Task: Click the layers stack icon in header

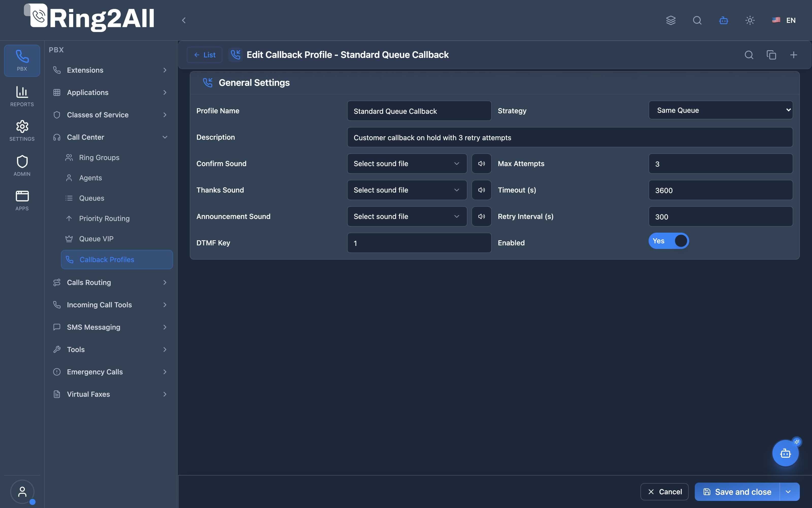Action: point(671,20)
